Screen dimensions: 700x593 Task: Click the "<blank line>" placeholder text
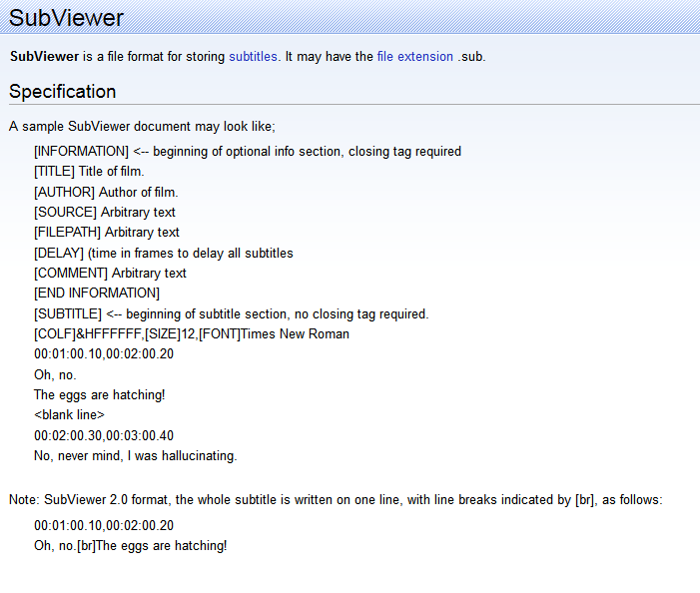coord(69,414)
